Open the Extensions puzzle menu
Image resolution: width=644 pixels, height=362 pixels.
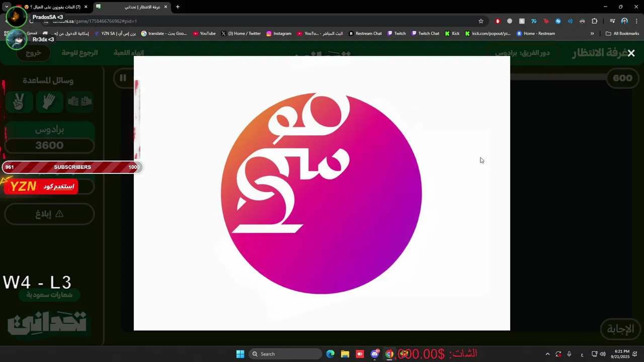594,21
